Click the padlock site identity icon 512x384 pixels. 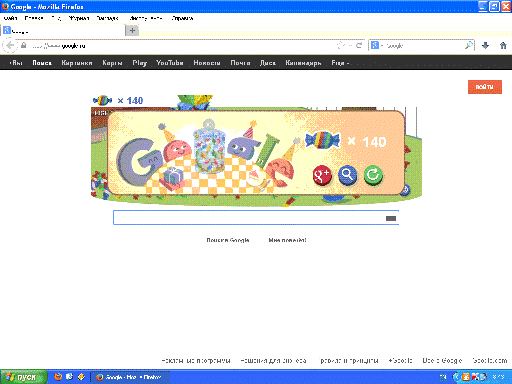pyautogui.click(x=23, y=45)
